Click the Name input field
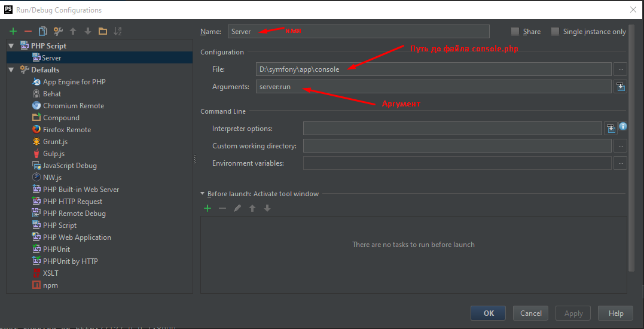 (359, 31)
